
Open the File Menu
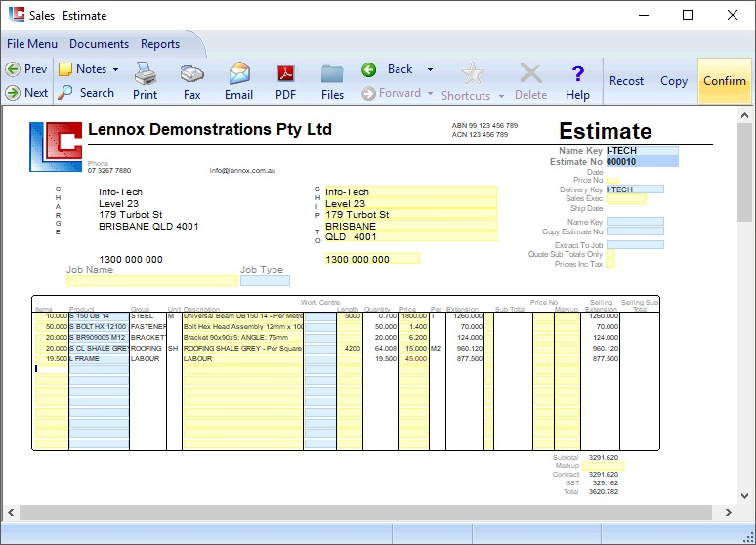pyautogui.click(x=32, y=44)
